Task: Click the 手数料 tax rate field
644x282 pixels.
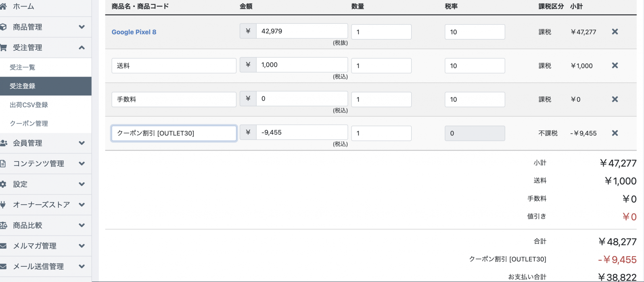Action: click(475, 99)
